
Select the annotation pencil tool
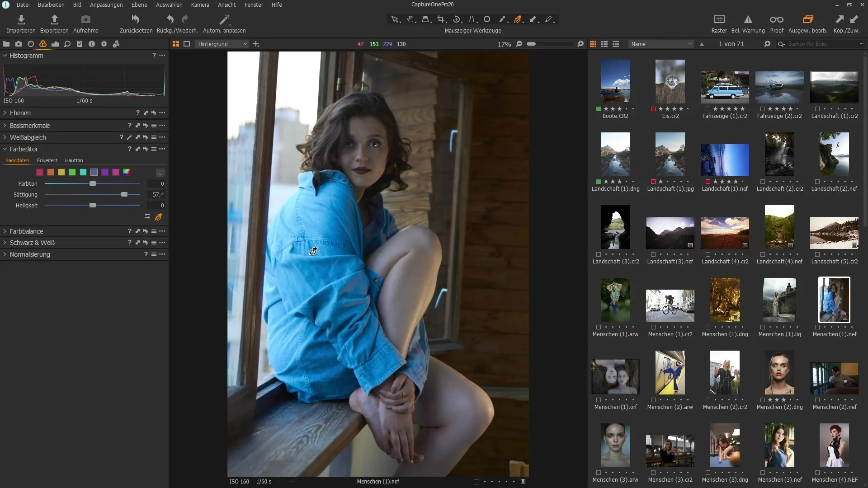point(549,19)
